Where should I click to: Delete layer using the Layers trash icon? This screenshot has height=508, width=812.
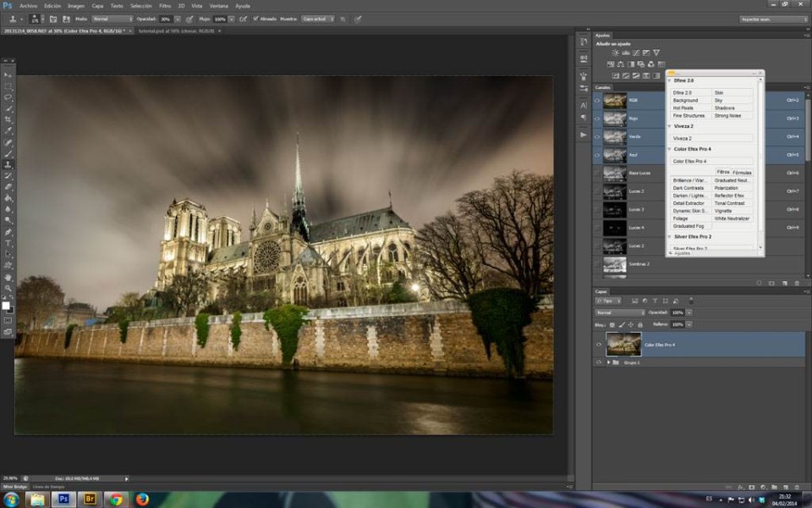point(798,487)
